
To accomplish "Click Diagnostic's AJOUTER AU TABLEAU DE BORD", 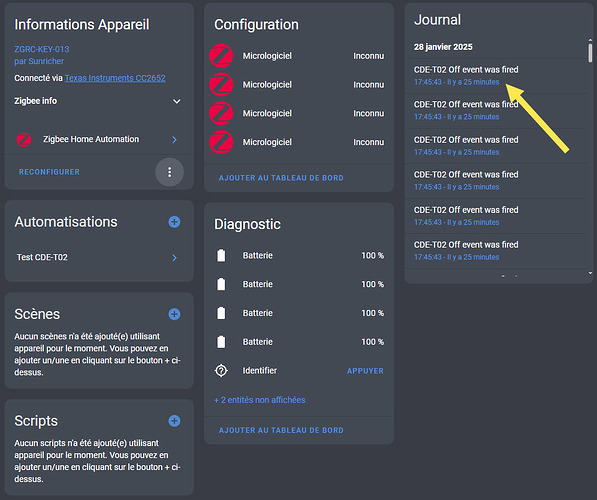I will click(281, 430).
